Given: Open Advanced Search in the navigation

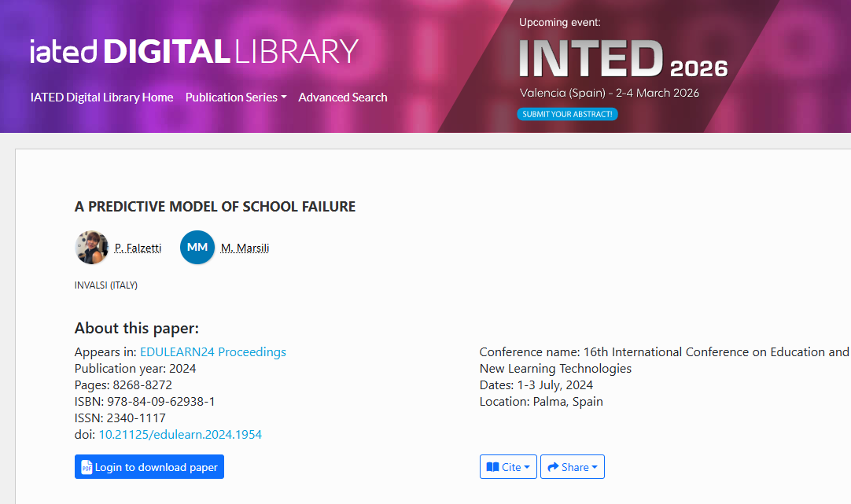Looking at the screenshot, I should (343, 97).
